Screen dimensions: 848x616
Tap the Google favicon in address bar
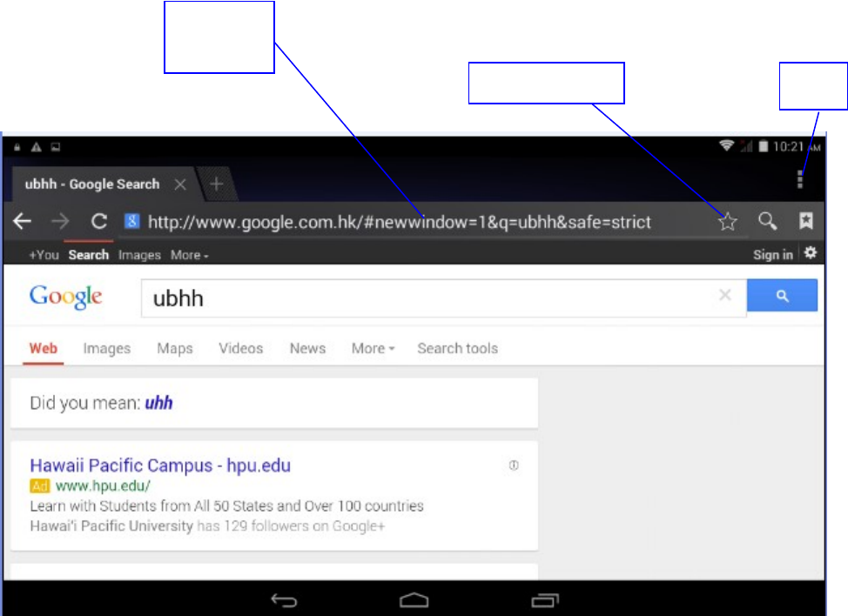(132, 221)
